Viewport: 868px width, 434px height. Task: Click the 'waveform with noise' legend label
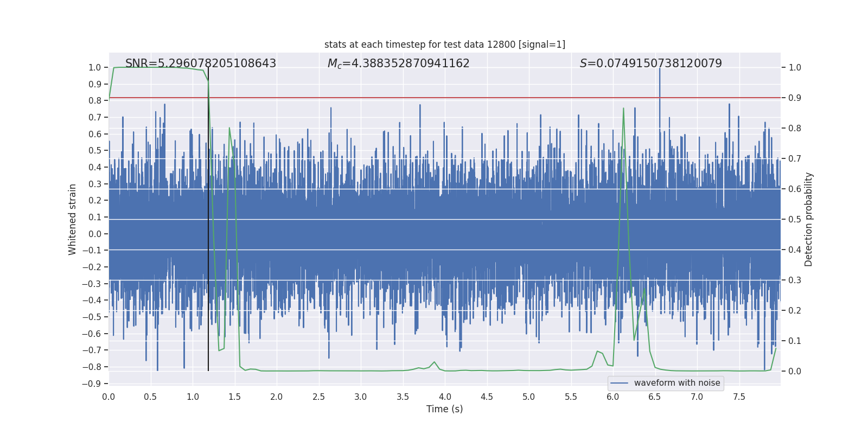676,383
